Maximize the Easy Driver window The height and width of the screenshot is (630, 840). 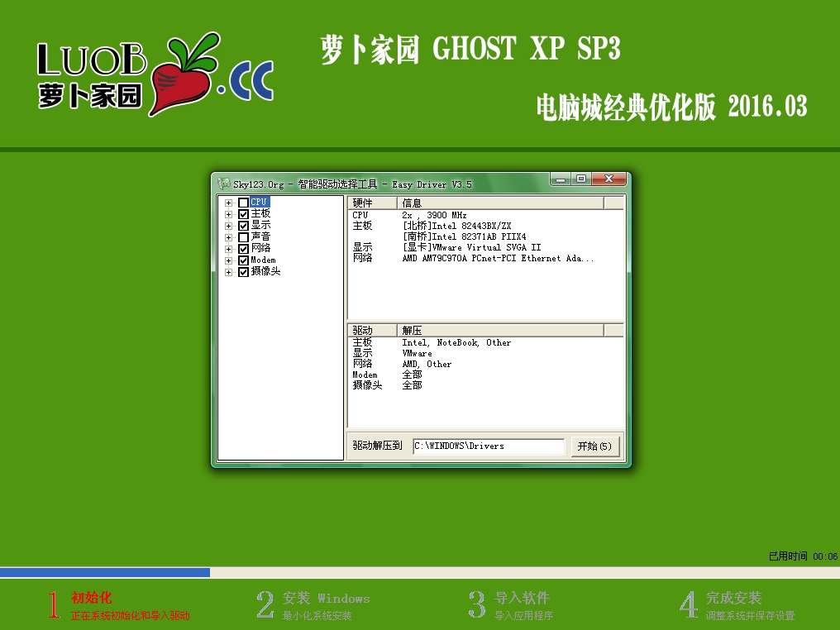point(581,179)
